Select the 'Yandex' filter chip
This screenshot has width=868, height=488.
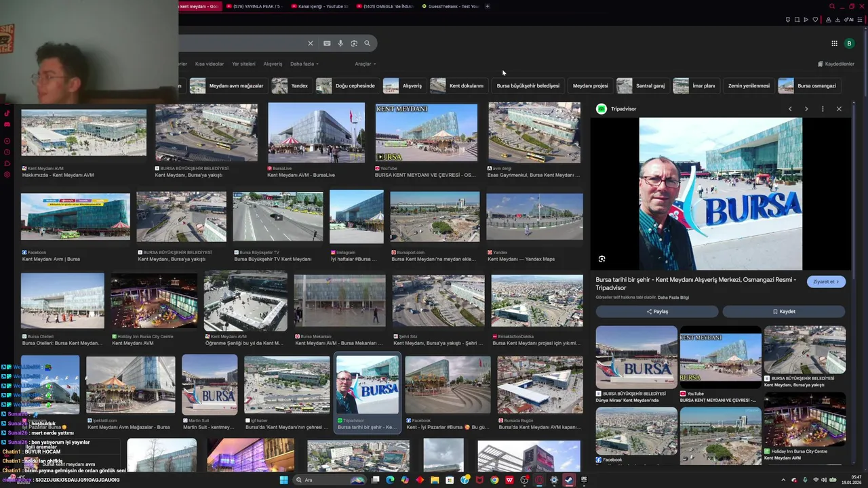click(x=290, y=86)
